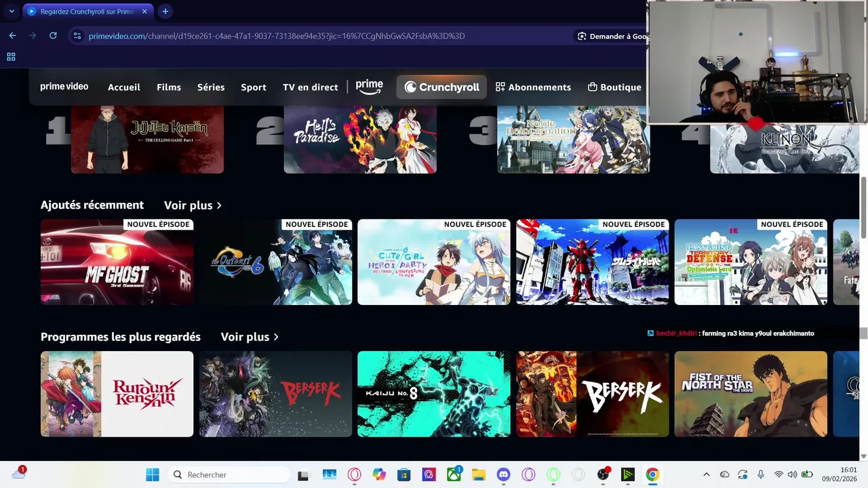Click the Rechercher taskbar search box
The width and height of the screenshot is (868, 488).
(x=228, y=474)
